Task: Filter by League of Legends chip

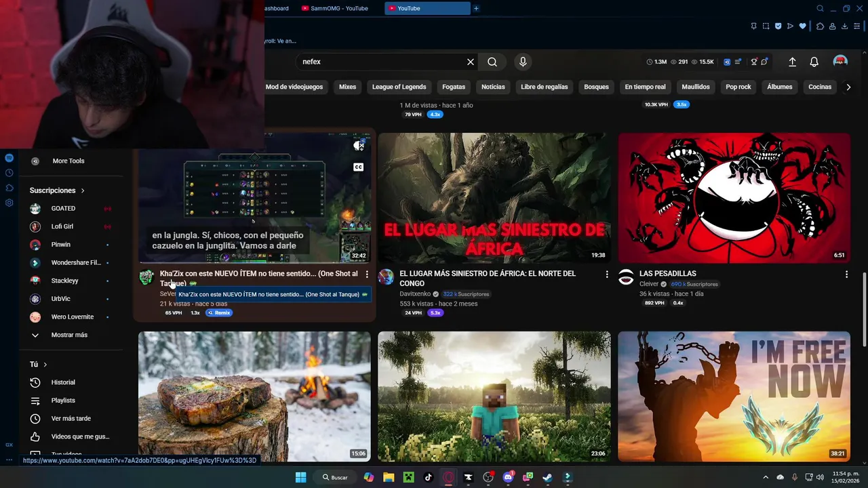Action: tap(399, 87)
